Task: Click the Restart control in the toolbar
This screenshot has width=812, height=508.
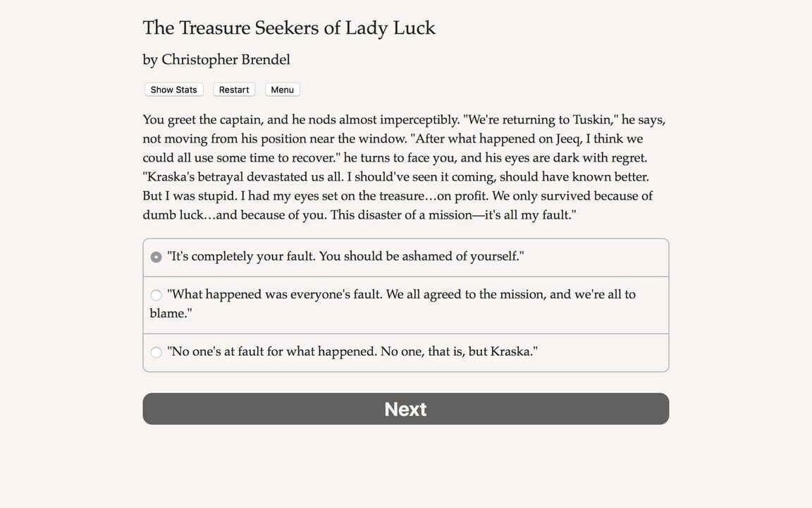Action: coord(233,90)
